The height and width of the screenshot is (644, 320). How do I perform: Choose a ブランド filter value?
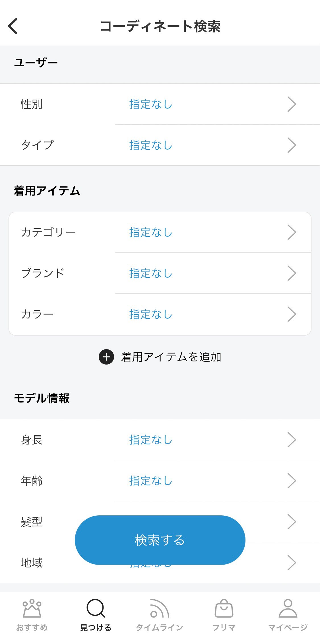pyautogui.click(x=151, y=273)
